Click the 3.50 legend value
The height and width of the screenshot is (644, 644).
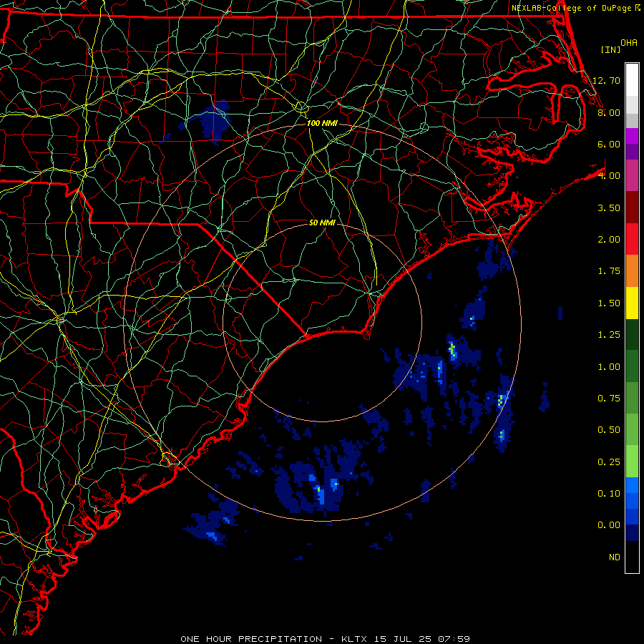point(609,208)
